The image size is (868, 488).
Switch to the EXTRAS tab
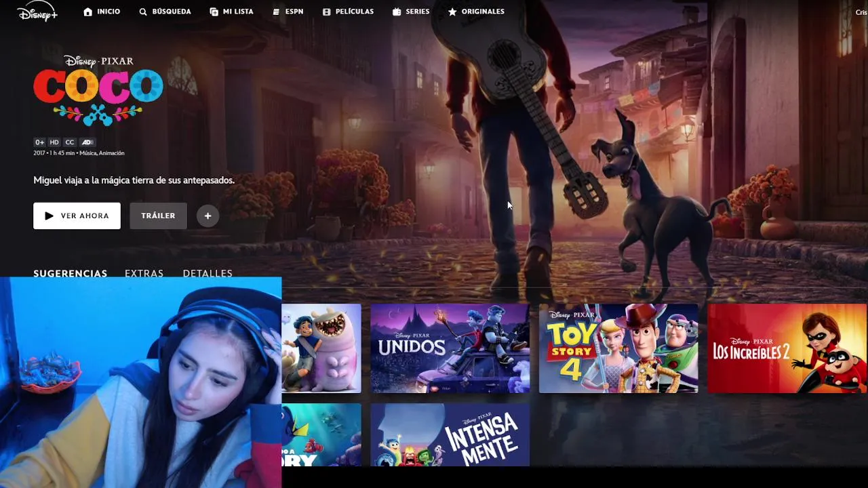(144, 273)
